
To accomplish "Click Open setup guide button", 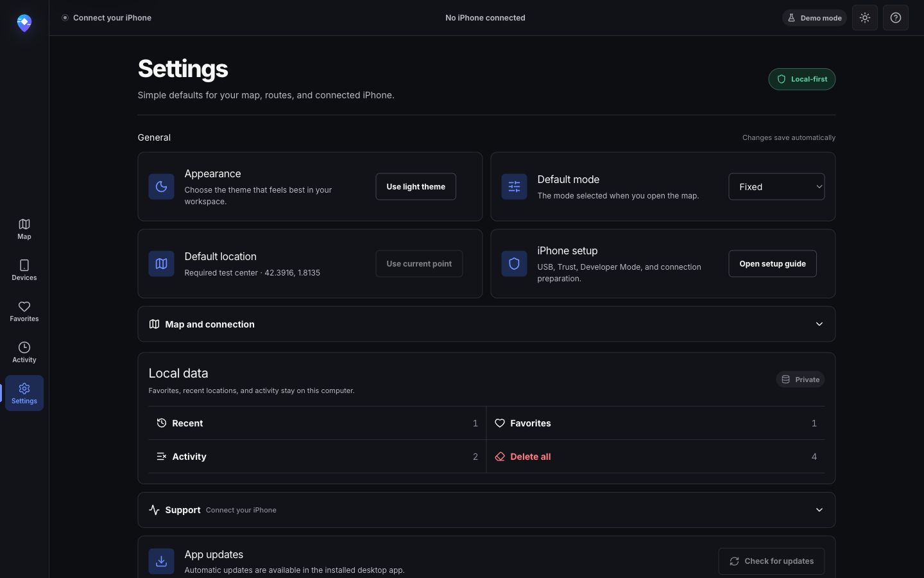I will click(x=773, y=264).
